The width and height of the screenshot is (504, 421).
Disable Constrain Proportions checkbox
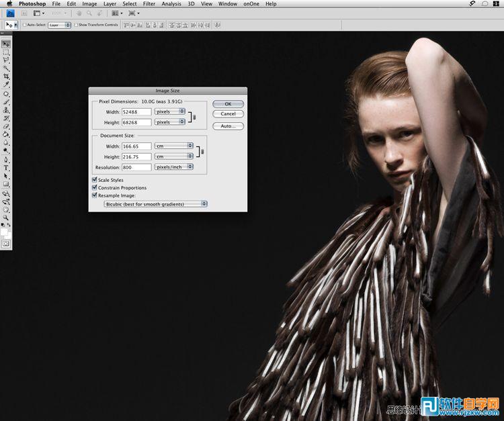coord(94,188)
